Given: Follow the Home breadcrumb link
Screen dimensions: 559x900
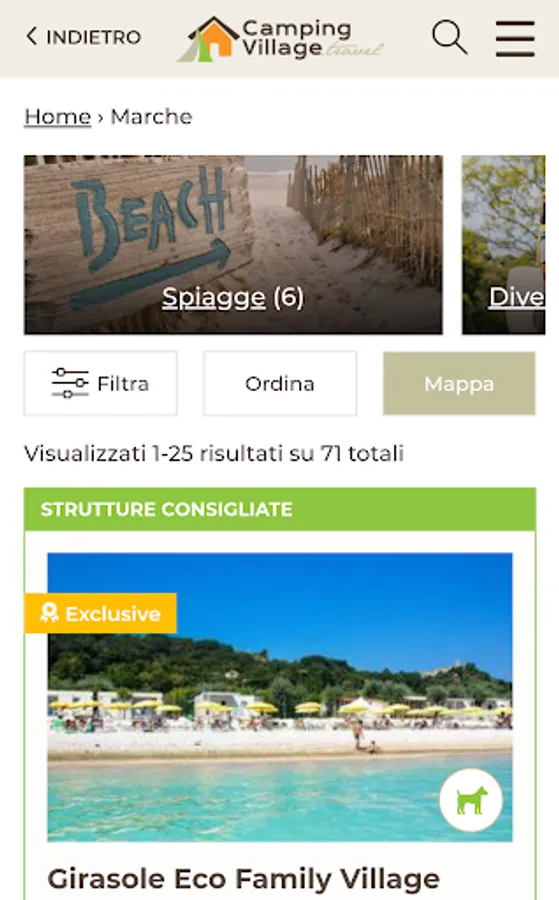Looking at the screenshot, I should 57,117.
